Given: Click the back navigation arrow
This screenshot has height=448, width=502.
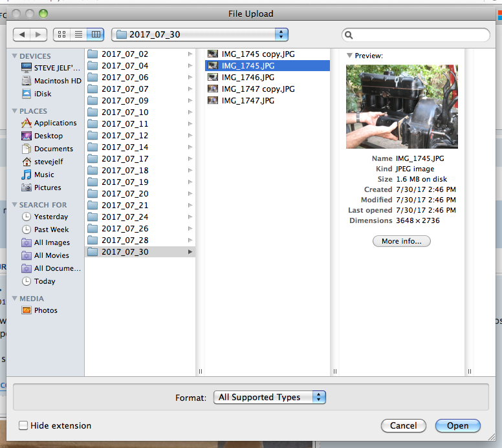Looking at the screenshot, I should [23, 34].
